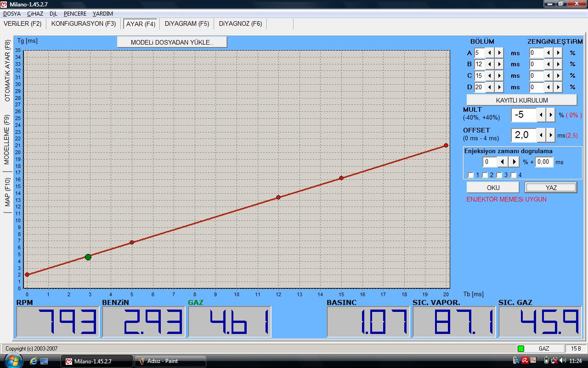Open the Windows Start orb

[x=13, y=362]
